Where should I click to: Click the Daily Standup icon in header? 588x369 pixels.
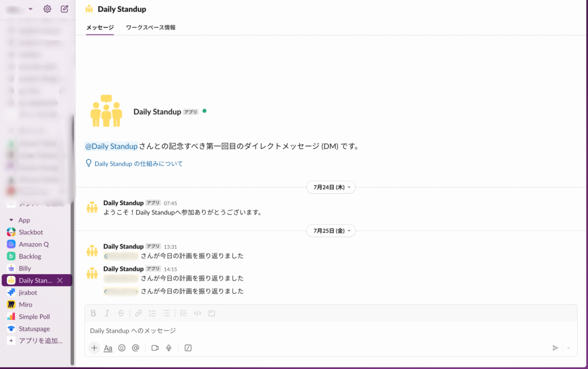point(89,9)
